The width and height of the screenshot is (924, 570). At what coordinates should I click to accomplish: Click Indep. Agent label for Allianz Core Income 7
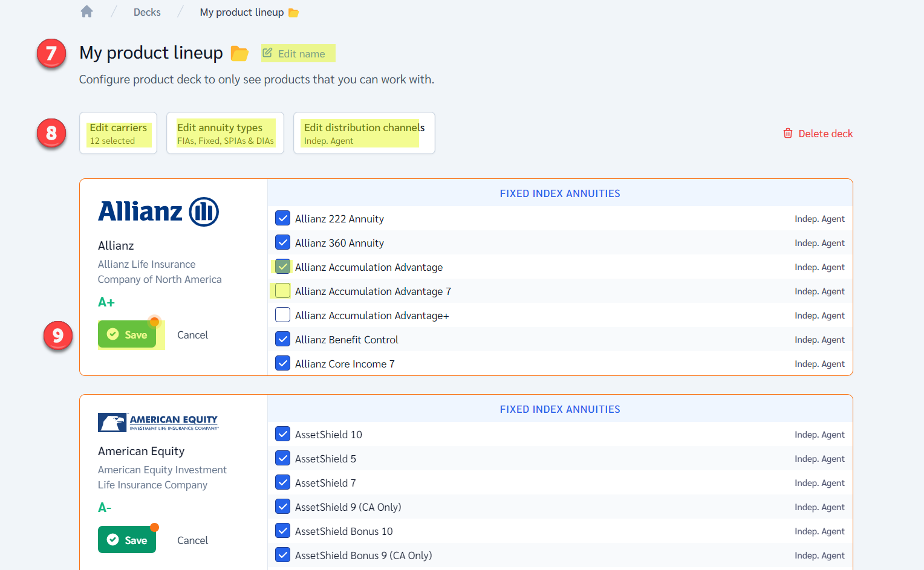coord(819,364)
